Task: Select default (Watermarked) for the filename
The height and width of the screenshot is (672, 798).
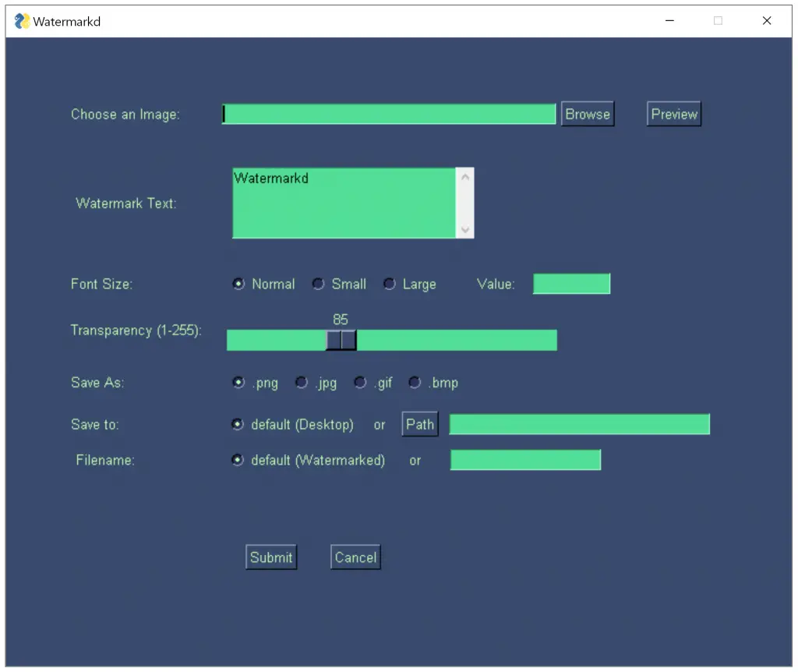Action: 238,460
